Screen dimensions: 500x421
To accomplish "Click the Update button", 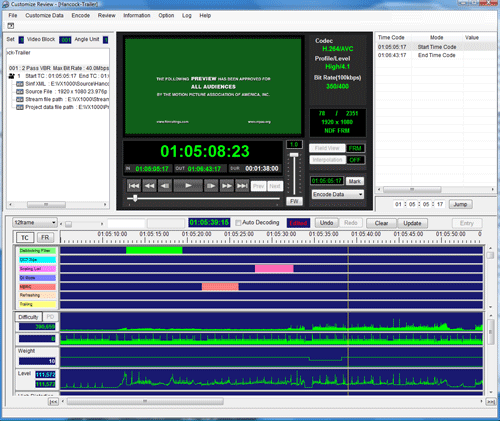I will [x=412, y=223].
